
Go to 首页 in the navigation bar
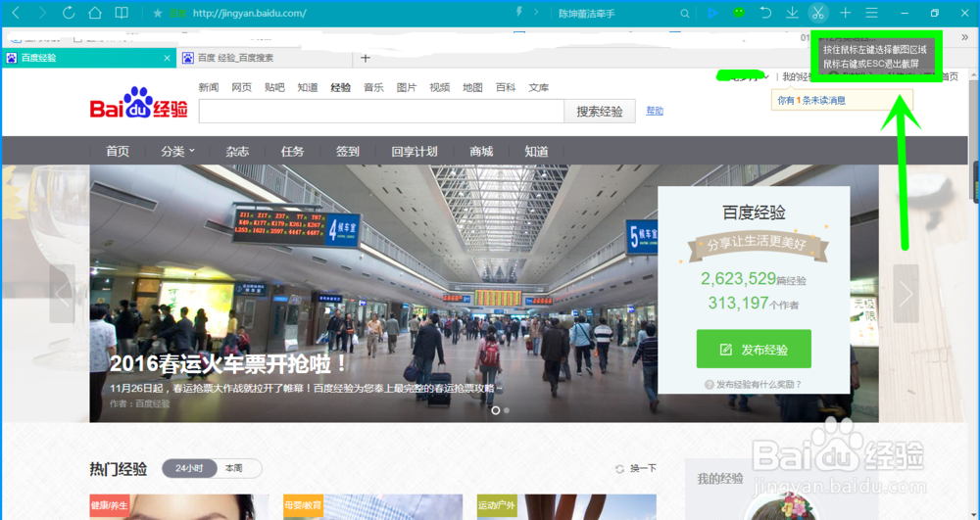(118, 151)
